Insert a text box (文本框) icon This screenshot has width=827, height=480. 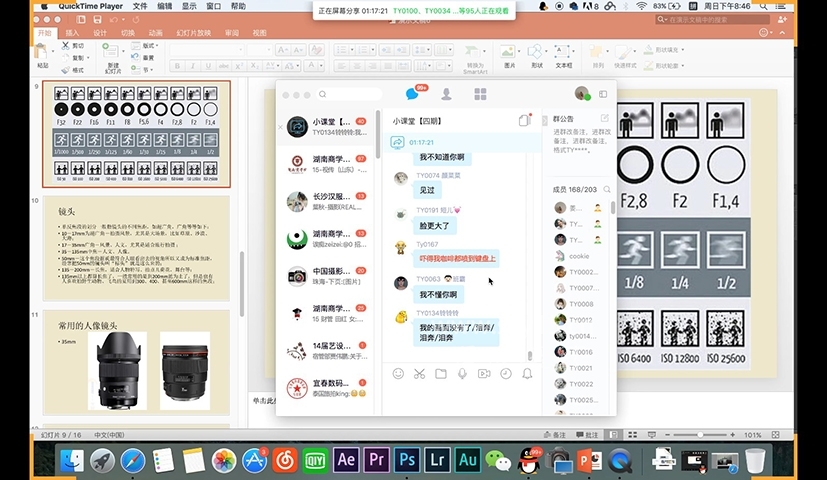[562, 52]
